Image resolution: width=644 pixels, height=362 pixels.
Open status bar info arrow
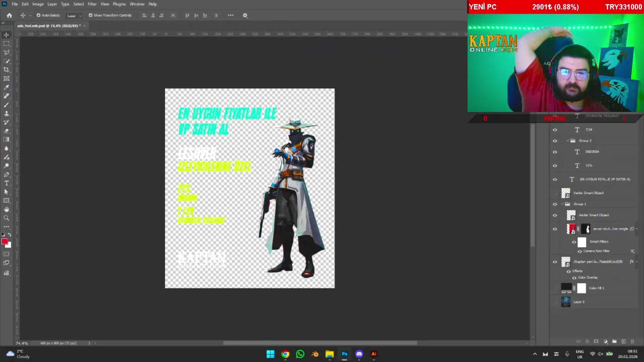point(89,343)
